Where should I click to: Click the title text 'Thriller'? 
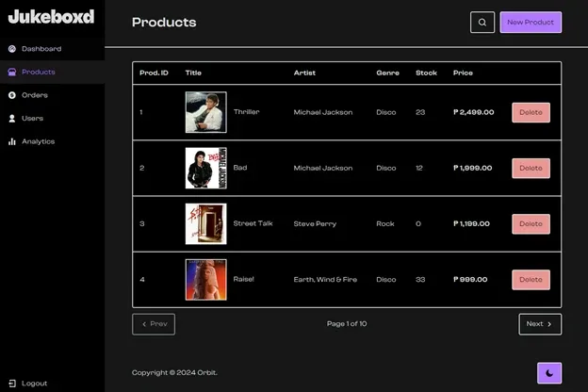[246, 112]
